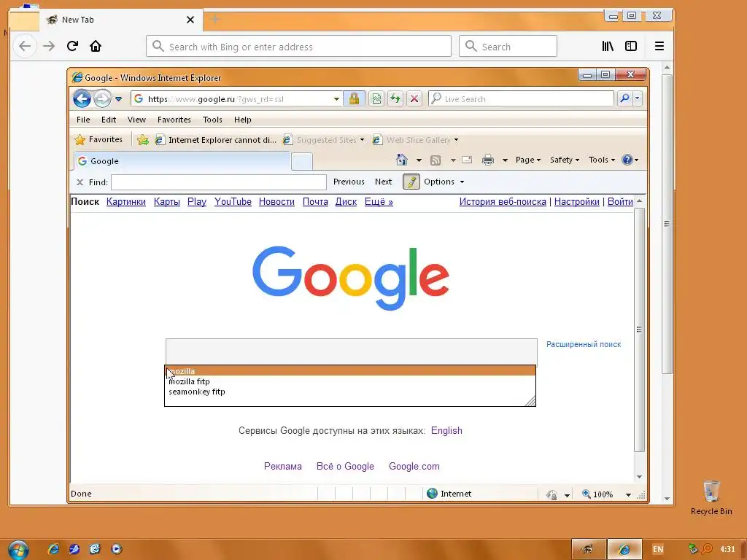Viewport: 747px width, 560px height.
Task: Click the address bar with Bing search
Action: [x=298, y=46]
